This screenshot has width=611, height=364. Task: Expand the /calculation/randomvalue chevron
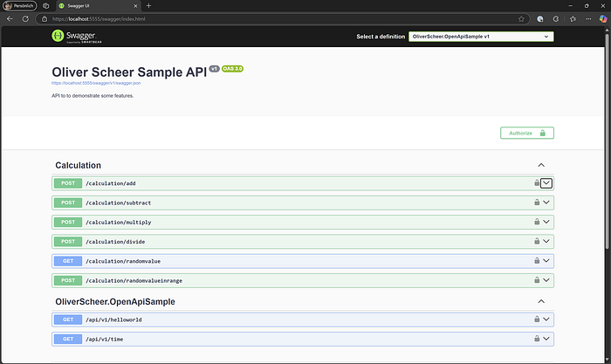pos(546,261)
